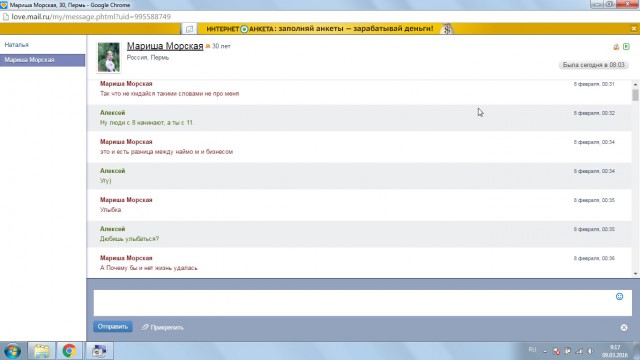Click the love.mail.ru address bar URL
Viewport: 640px width, 360px height.
point(91,17)
